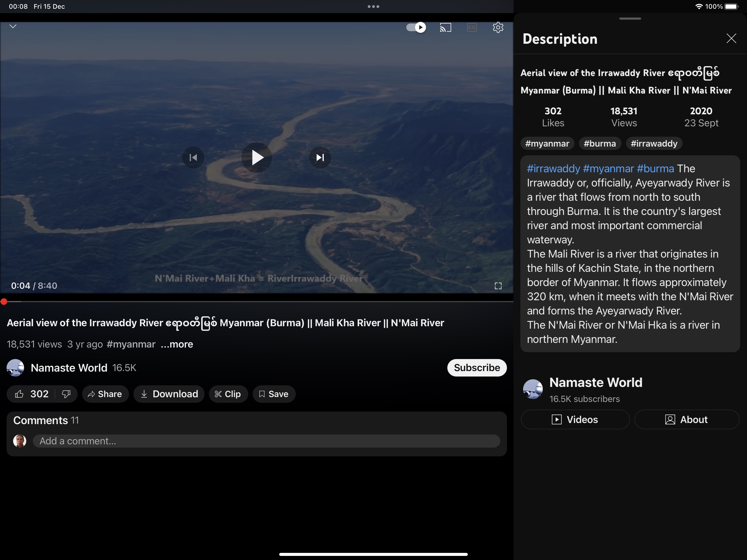Enter fullscreen mode
Screen dimensions: 747x560
(x=498, y=286)
